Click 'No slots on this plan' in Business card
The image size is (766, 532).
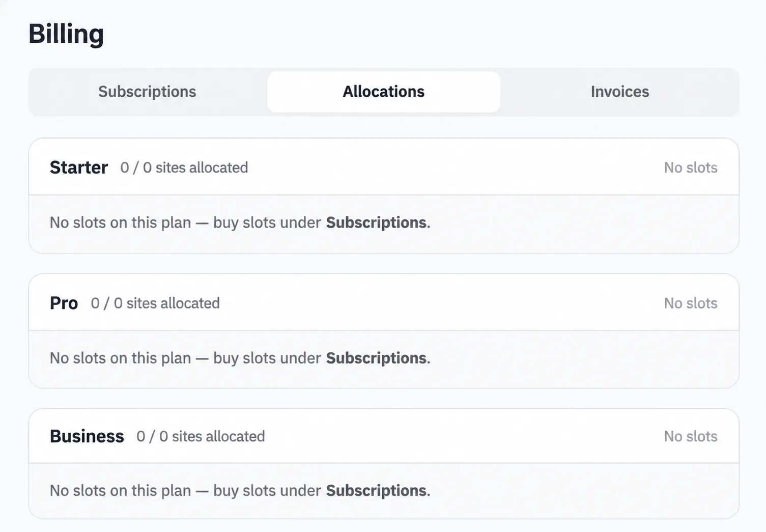[x=121, y=490]
